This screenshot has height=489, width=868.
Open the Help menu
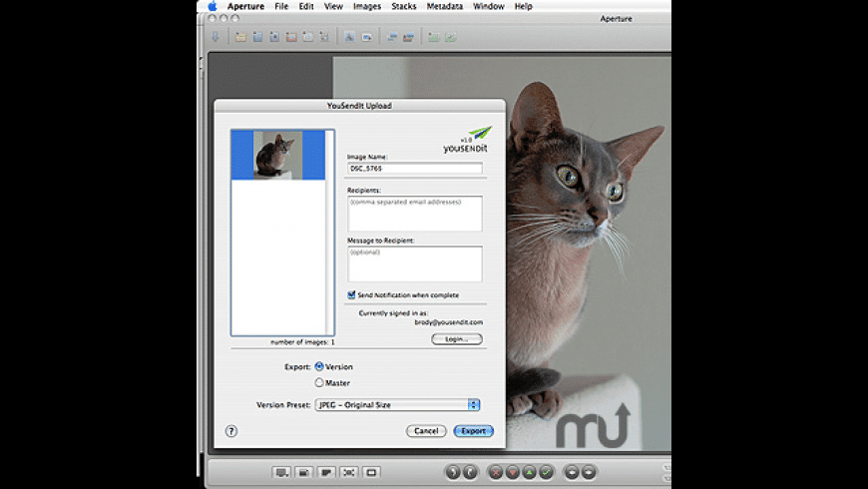(x=523, y=6)
